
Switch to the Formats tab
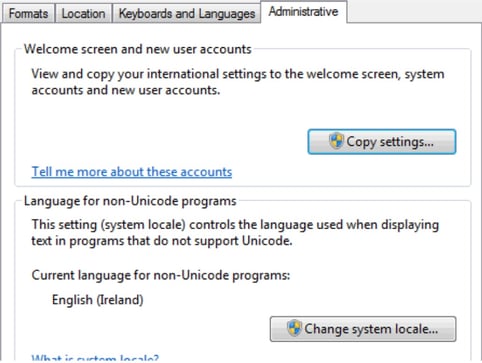click(28, 14)
